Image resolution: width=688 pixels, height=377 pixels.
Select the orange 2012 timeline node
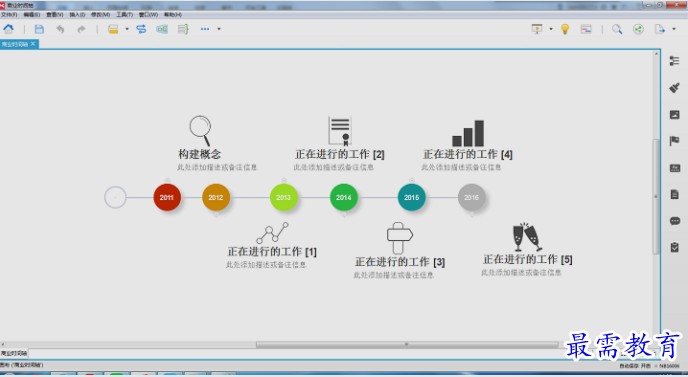(x=216, y=197)
